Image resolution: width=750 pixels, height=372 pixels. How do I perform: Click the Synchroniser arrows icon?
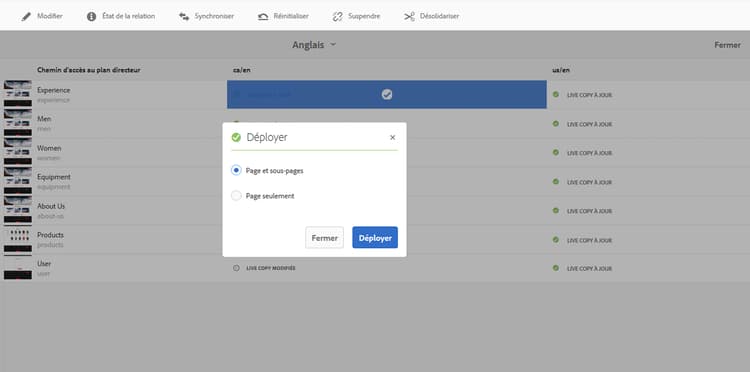point(184,16)
